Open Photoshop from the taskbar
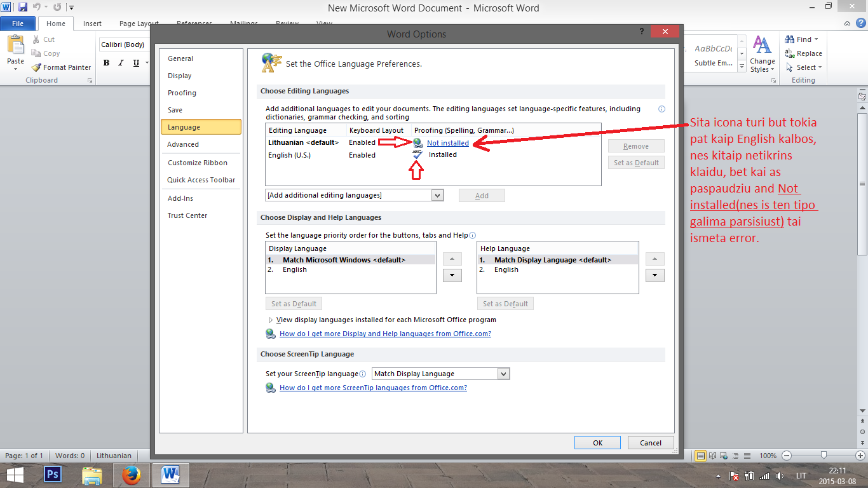868x488 pixels. 52,475
